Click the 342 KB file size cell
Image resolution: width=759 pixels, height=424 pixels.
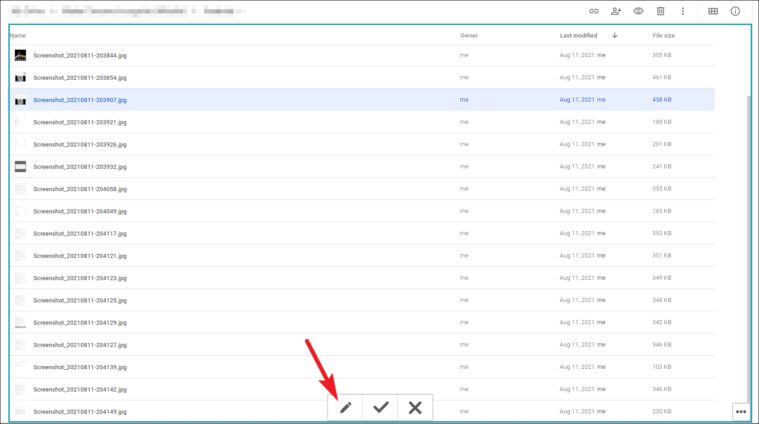point(662,322)
